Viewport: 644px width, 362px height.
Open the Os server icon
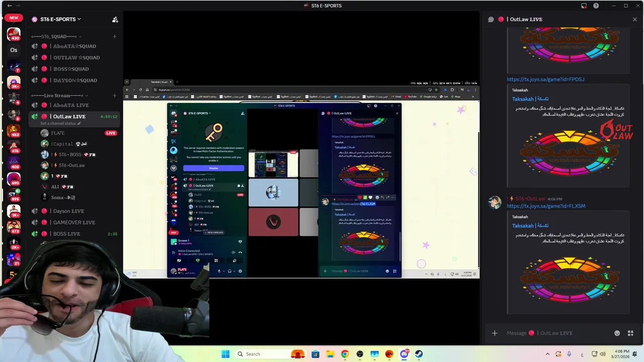point(14,50)
